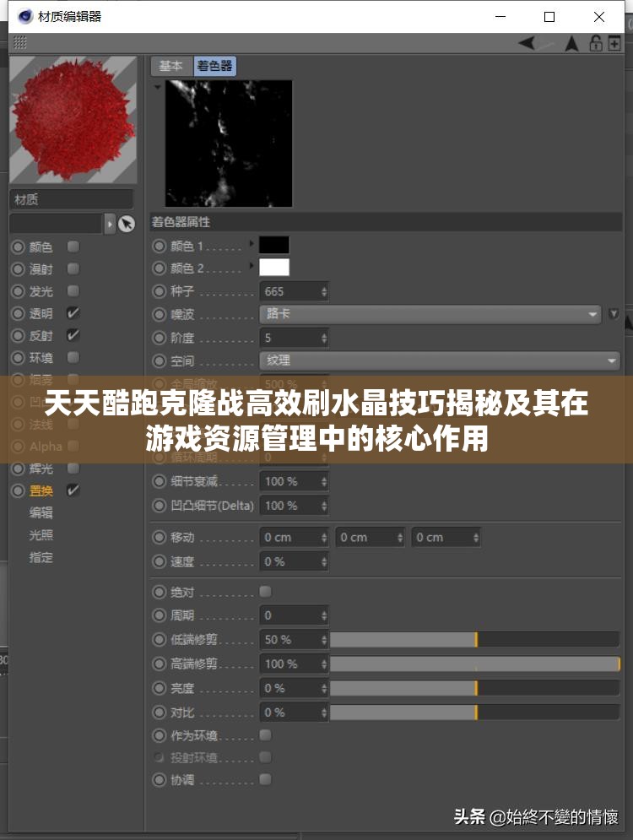
Task: Tick the 绝对 checkbox
Action: (x=265, y=592)
